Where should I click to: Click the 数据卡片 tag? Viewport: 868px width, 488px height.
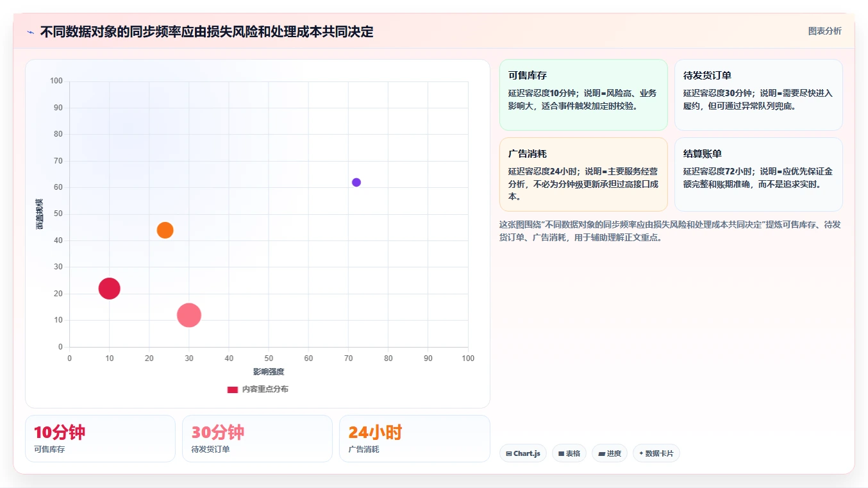[656, 453]
